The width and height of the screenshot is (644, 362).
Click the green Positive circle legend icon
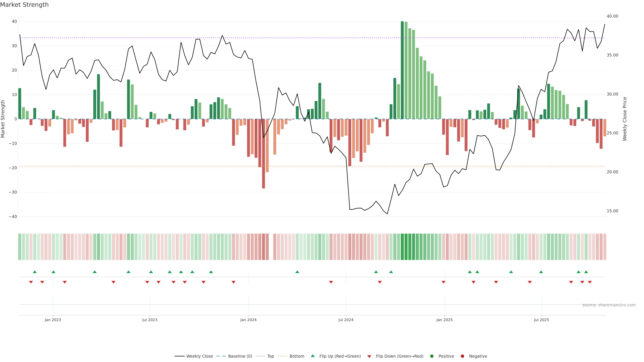432,356
